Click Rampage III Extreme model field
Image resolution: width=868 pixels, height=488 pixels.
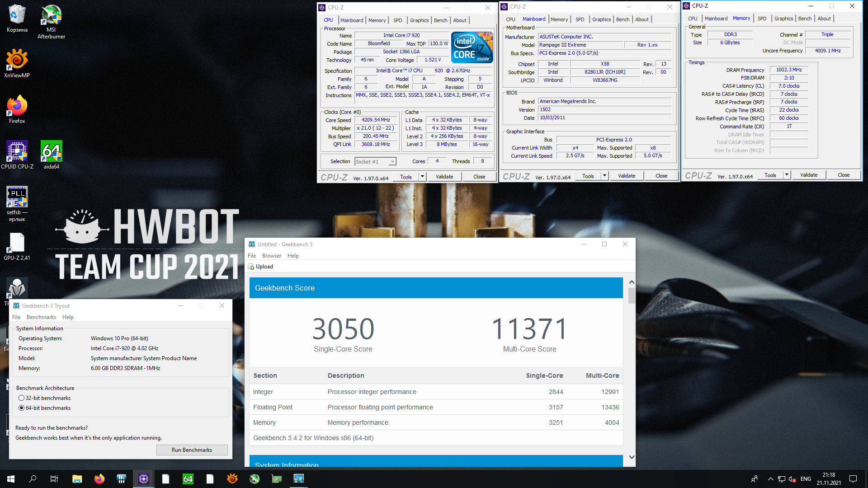pyautogui.click(x=580, y=45)
